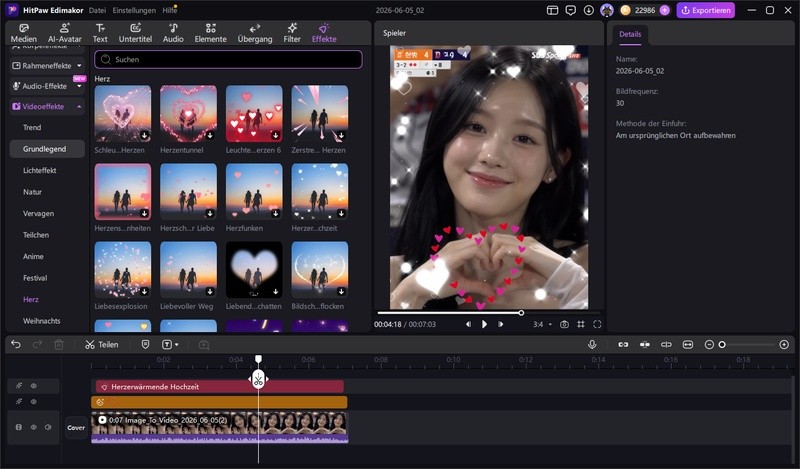Click the Cover button on timeline
800x469 pixels.
(76, 428)
